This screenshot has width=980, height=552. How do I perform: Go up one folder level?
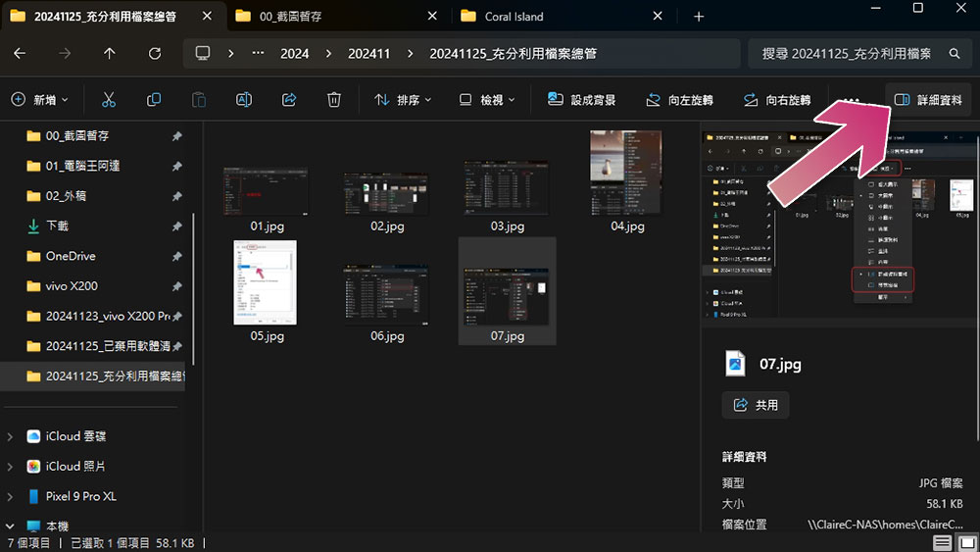110,54
